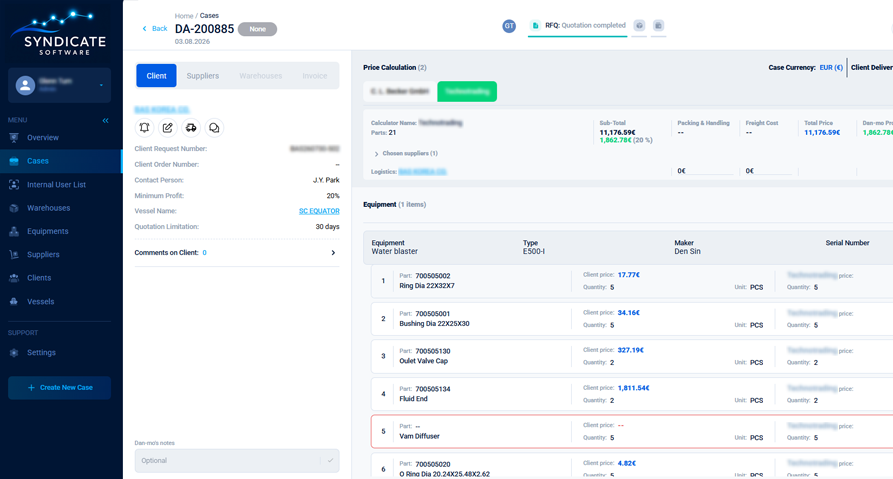
Task: Click the edit client pencil icon
Action: pos(167,128)
